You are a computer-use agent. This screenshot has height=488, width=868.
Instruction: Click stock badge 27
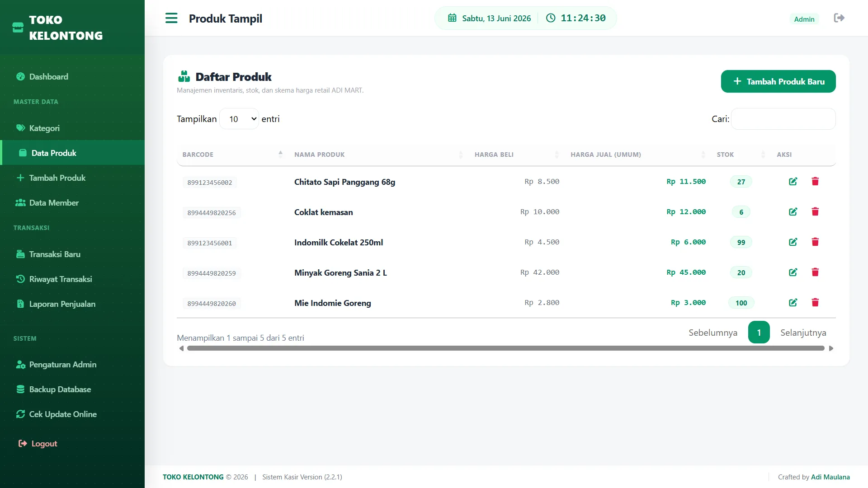pyautogui.click(x=741, y=182)
